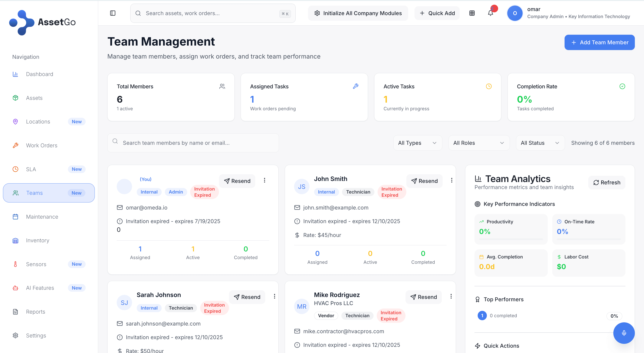The image size is (644, 353).
Task: Click the envelope icon next to omar@omeda.io
Action: click(x=120, y=208)
